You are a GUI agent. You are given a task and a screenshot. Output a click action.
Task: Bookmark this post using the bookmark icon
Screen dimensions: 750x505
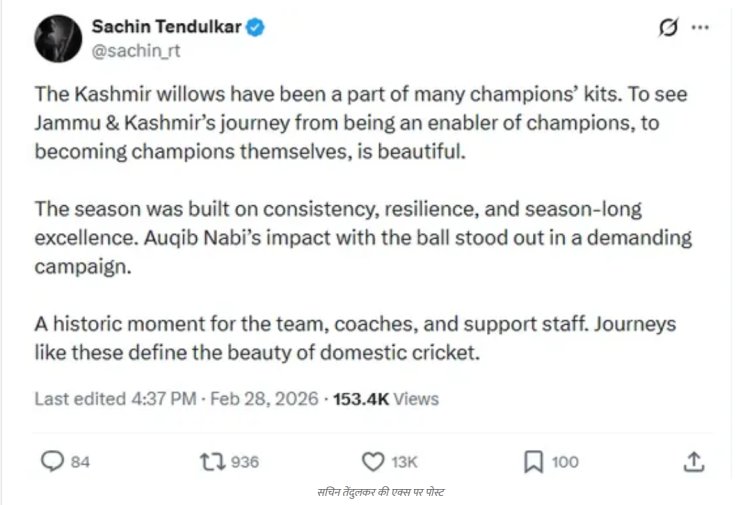tap(533, 461)
